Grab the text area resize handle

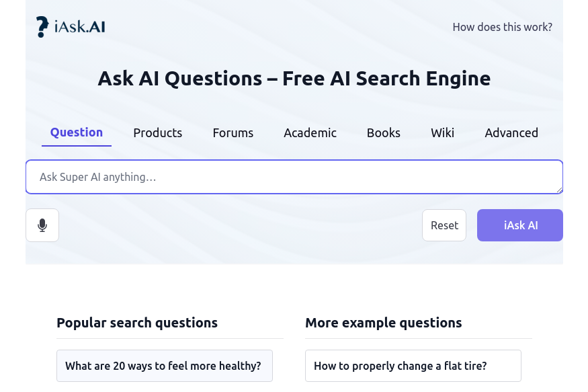(559, 190)
